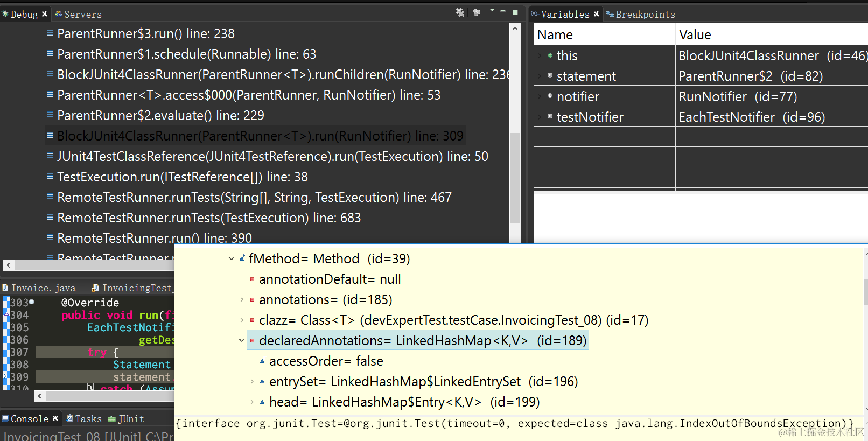Click the Name column header
Screen dimensions: 868x441
click(x=604, y=35)
